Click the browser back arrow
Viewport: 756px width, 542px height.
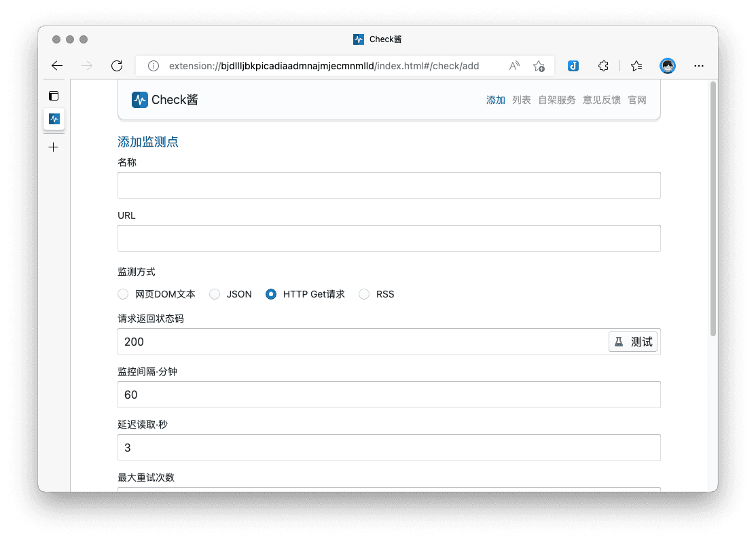pos(57,66)
